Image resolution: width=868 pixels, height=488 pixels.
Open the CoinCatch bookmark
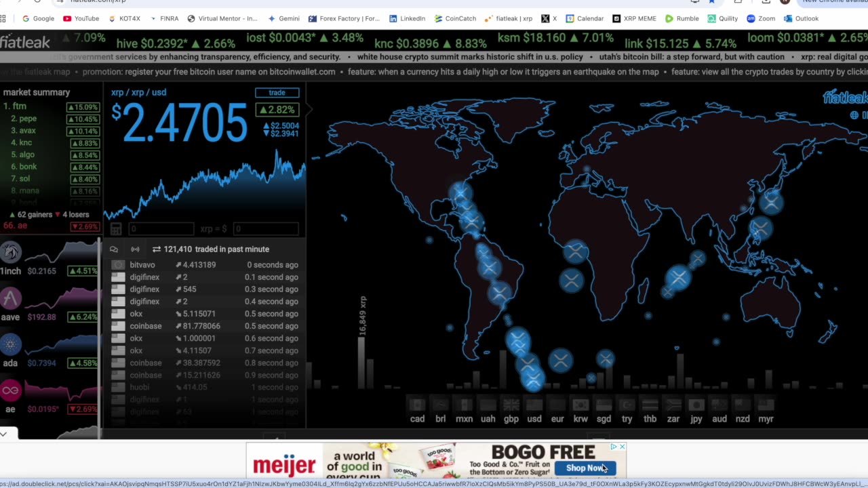(x=454, y=18)
